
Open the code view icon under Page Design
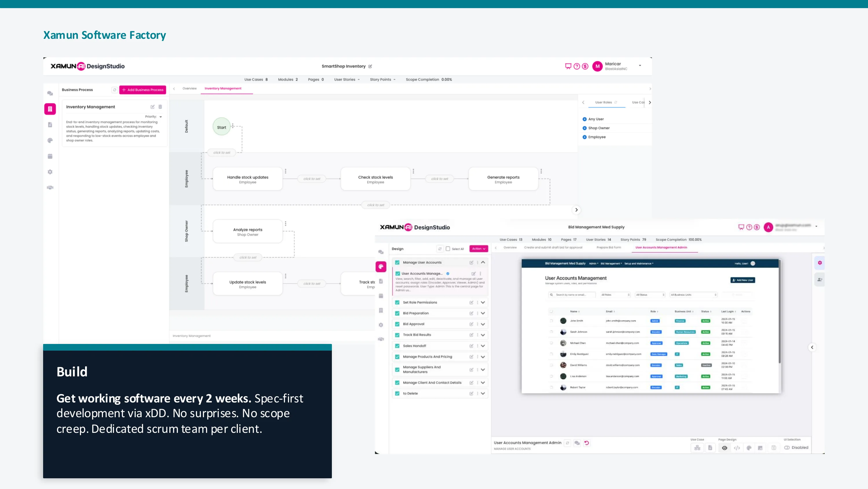pos(737,448)
